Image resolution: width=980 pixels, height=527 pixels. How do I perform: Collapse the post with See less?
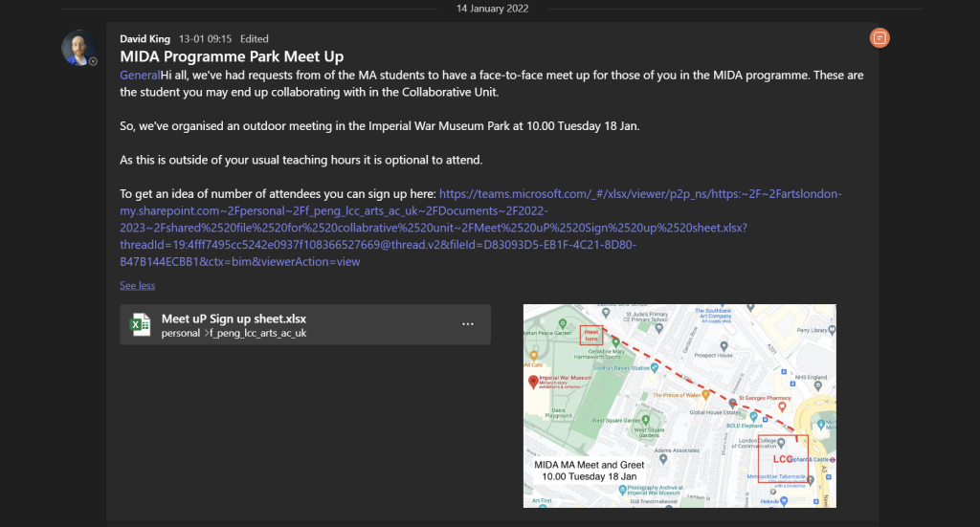tap(137, 285)
